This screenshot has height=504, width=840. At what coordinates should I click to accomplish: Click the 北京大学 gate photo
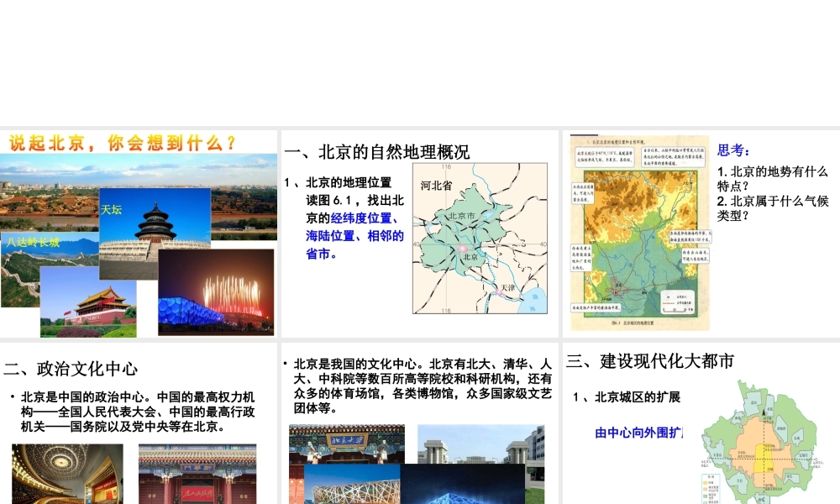point(347,444)
